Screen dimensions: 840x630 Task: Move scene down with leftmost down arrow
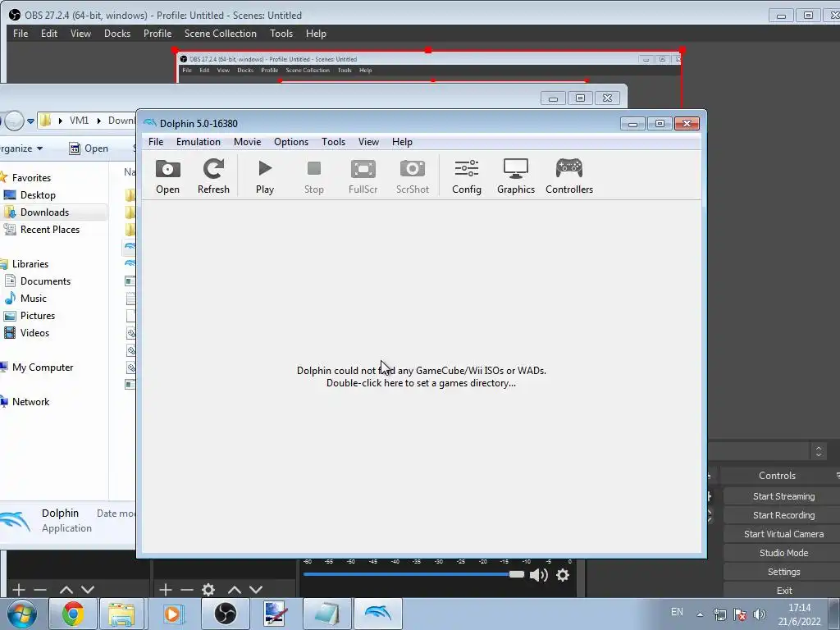click(x=88, y=590)
